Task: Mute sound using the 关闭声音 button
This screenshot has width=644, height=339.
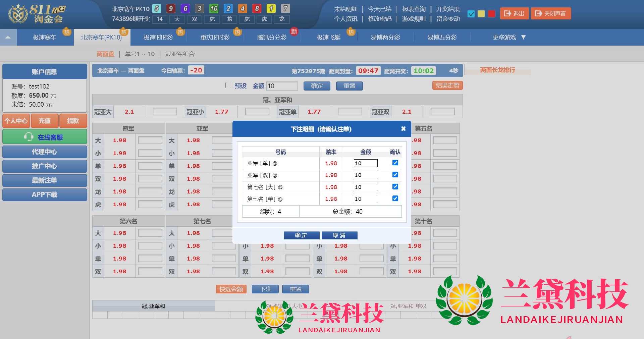Action: pos(551,13)
